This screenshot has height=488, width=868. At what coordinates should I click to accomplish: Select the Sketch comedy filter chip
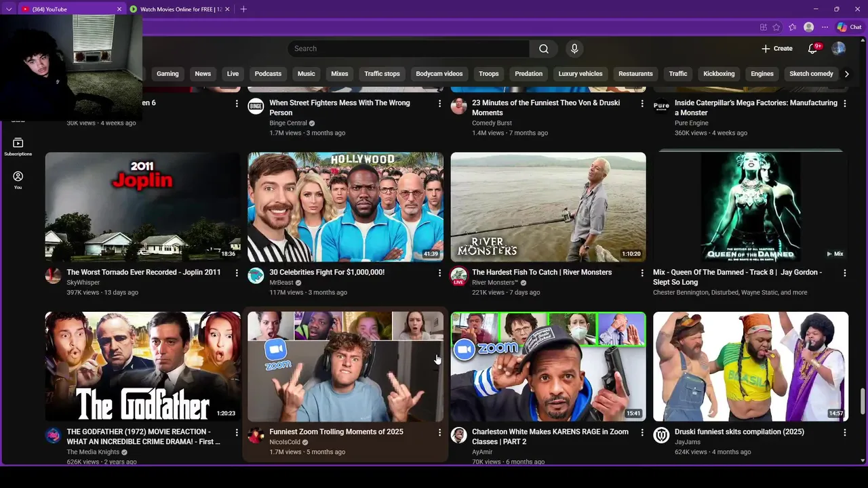811,74
